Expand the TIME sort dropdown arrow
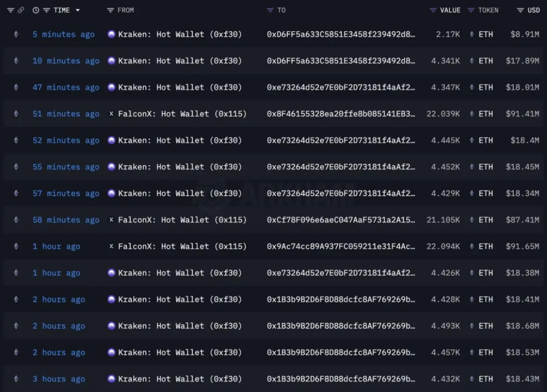 (x=77, y=10)
